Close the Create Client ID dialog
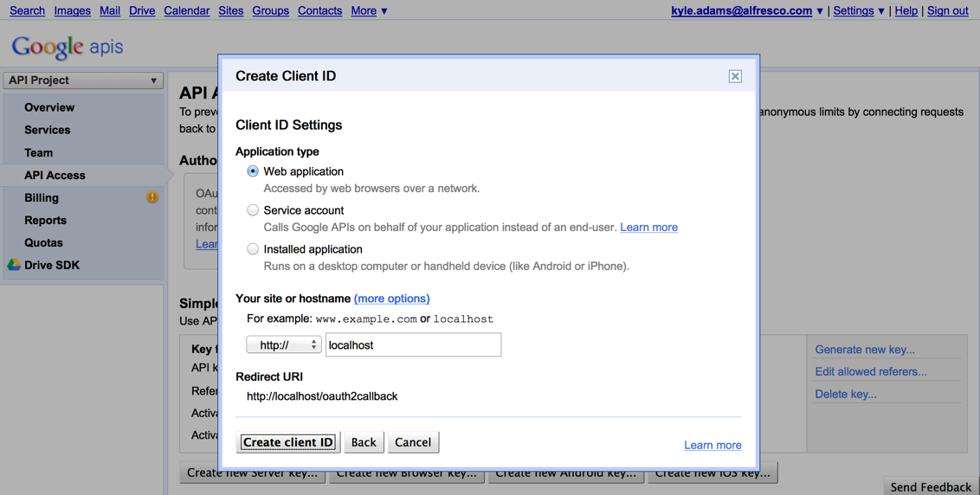The image size is (980, 495). click(735, 76)
